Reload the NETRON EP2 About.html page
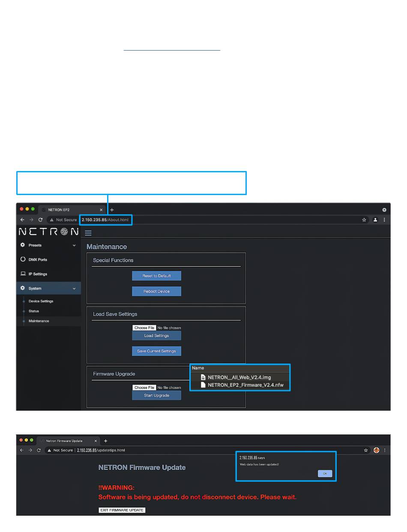This screenshot has width=407, height=532. [x=40, y=219]
